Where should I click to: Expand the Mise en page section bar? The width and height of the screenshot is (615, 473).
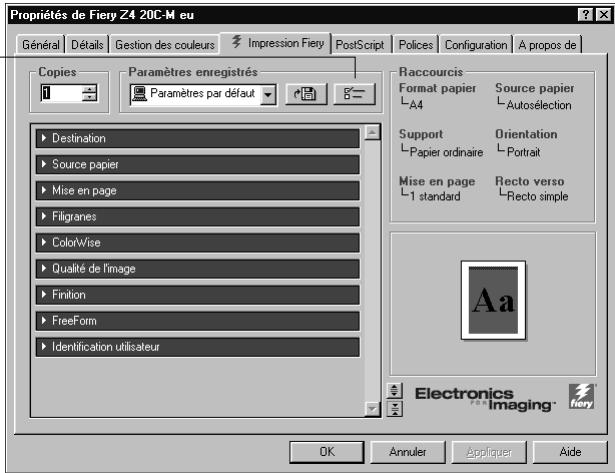(x=197, y=191)
